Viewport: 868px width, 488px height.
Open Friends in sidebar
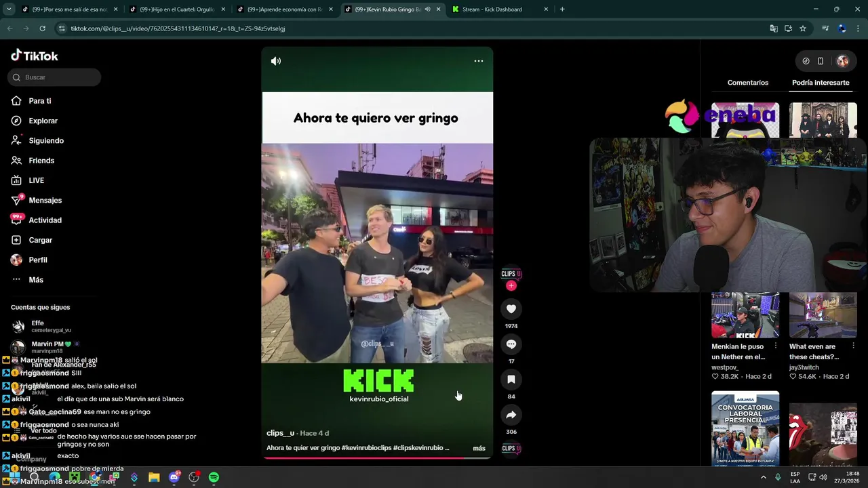point(41,161)
